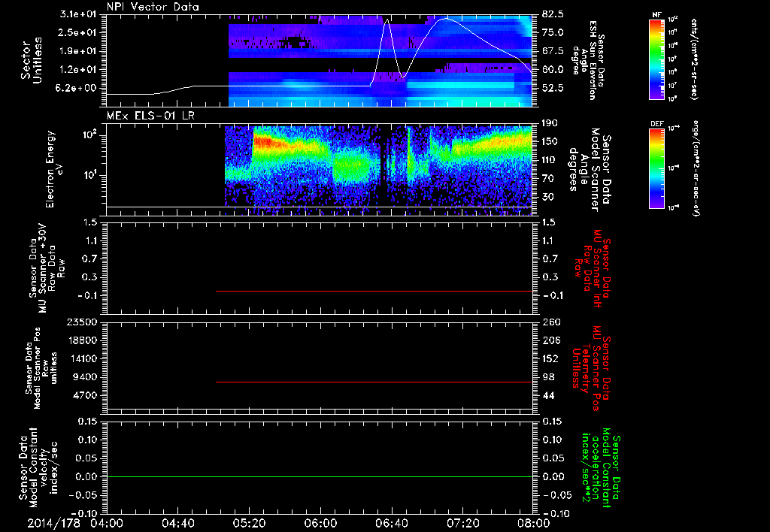Click the '05:20' time axis label
Image resolution: width=770 pixels, height=532 pixels.
[x=249, y=523]
